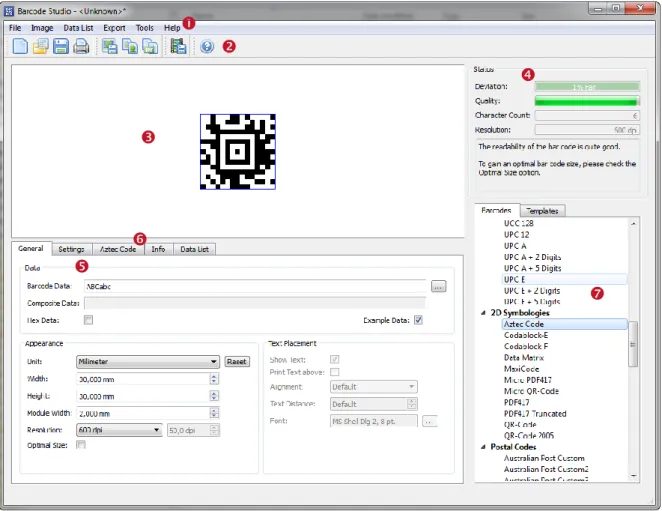Open a barcode file from folder

[41, 46]
